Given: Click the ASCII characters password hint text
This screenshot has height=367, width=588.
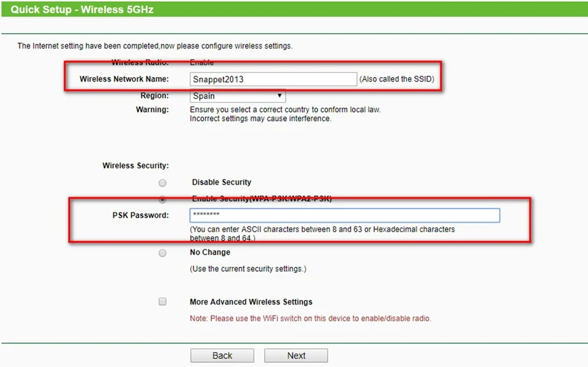Looking at the screenshot, I should coord(322,230).
